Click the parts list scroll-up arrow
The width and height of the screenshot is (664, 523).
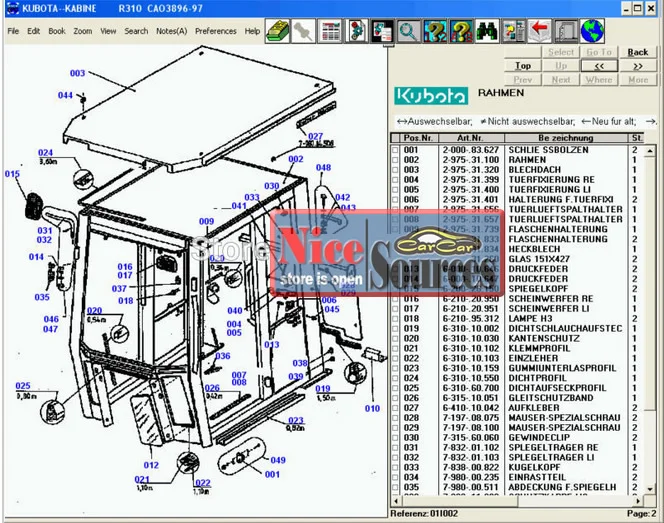650,151
